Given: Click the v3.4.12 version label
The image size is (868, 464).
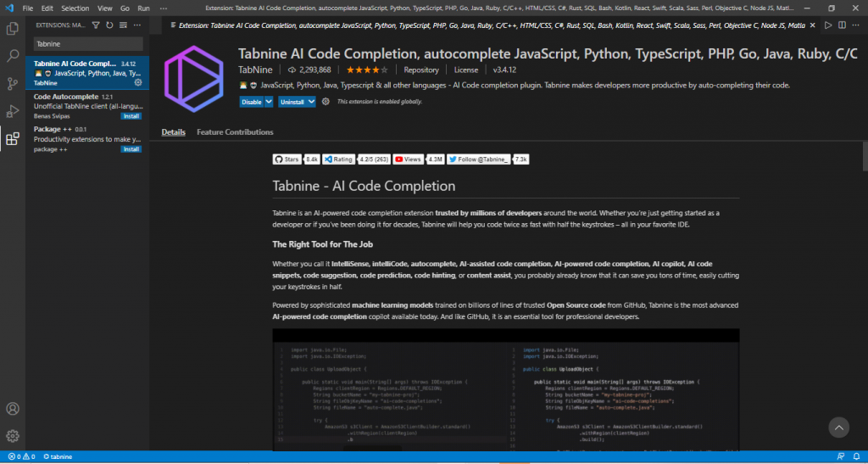Looking at the screenshot, I should click(505, 70).
